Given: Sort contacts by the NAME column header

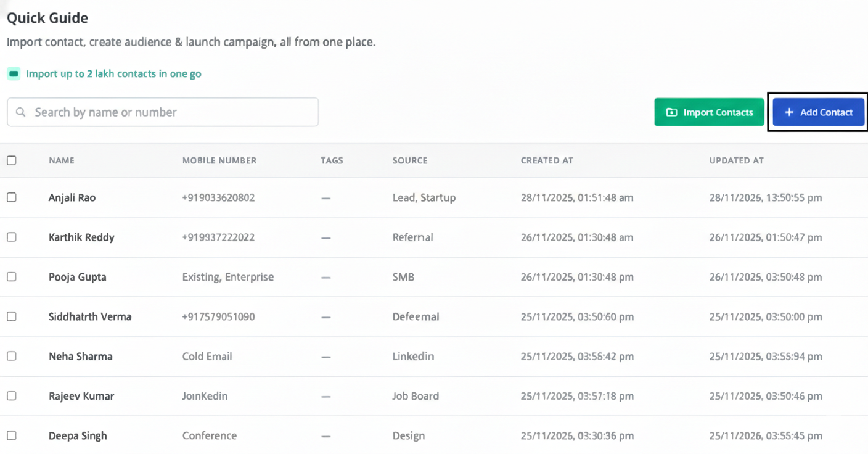Looking at the screenshot, I should pyautogui.click(x=62, y=160).
